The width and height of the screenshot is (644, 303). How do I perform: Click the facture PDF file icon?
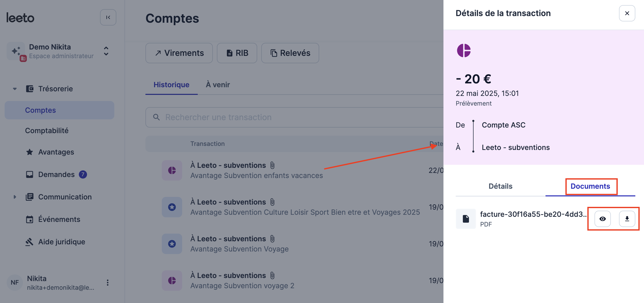466,219
